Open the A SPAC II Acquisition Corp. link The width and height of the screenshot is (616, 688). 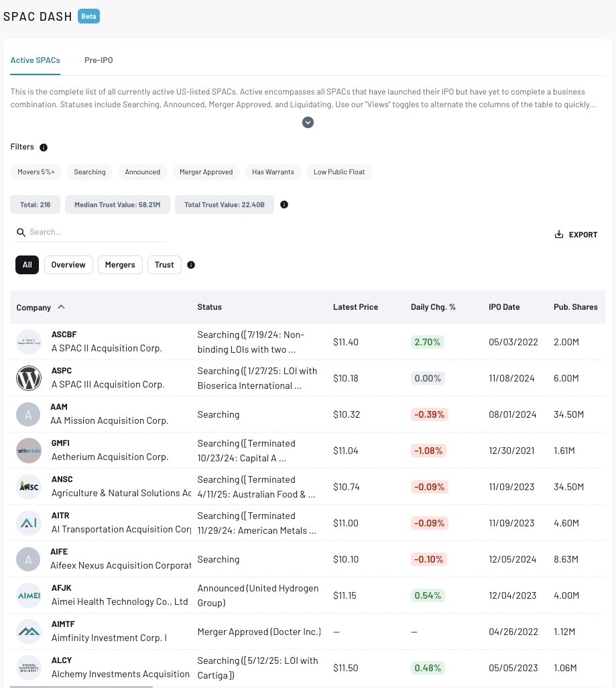point(107,349)
